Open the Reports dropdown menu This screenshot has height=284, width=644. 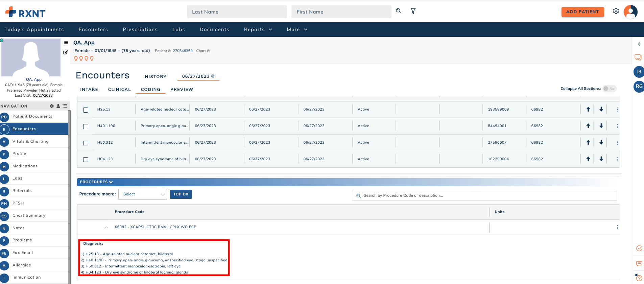[x=258, y=29]
